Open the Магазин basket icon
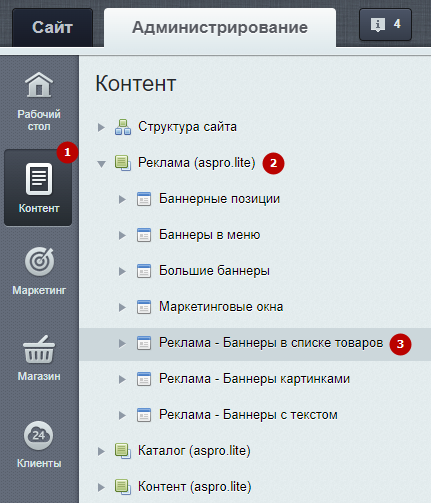The width and height of the screenshot is (431, 503). pyautogui.click(x=39, y=349)
